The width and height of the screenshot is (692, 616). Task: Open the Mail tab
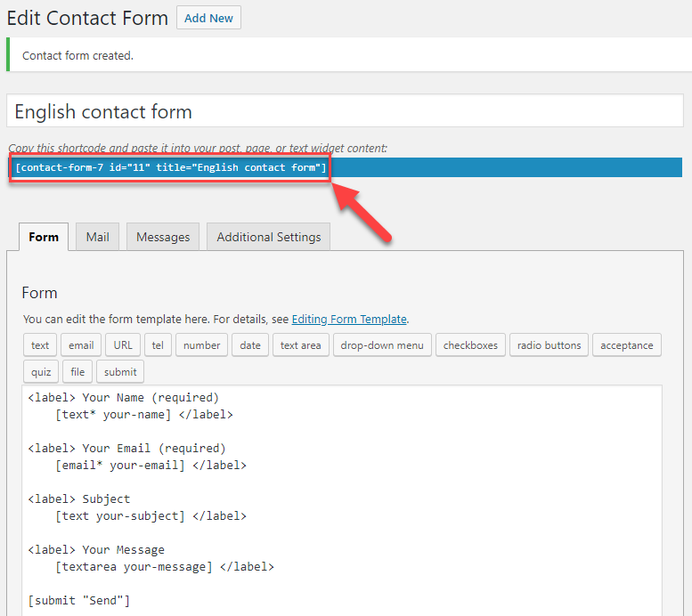[98, 237]
